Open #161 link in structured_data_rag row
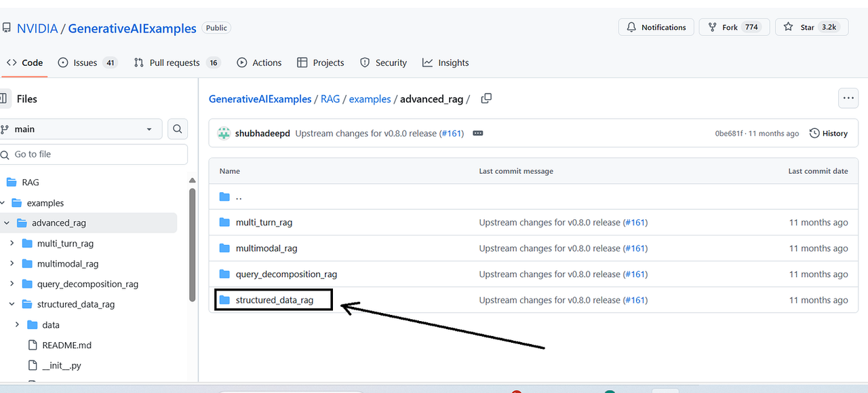This screenshot has width=868, height=393. [635, 300]
